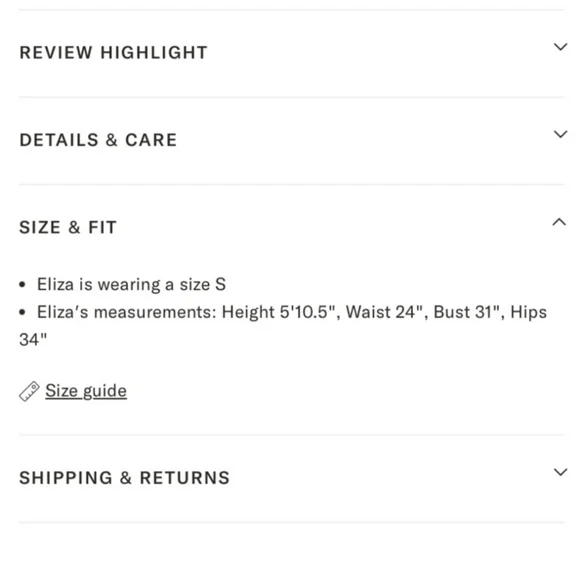The width and height of the screenshot is (580, 579).
Task: Click the SHIPPING & RETURNS heading label
Action: tap(124, 478)
